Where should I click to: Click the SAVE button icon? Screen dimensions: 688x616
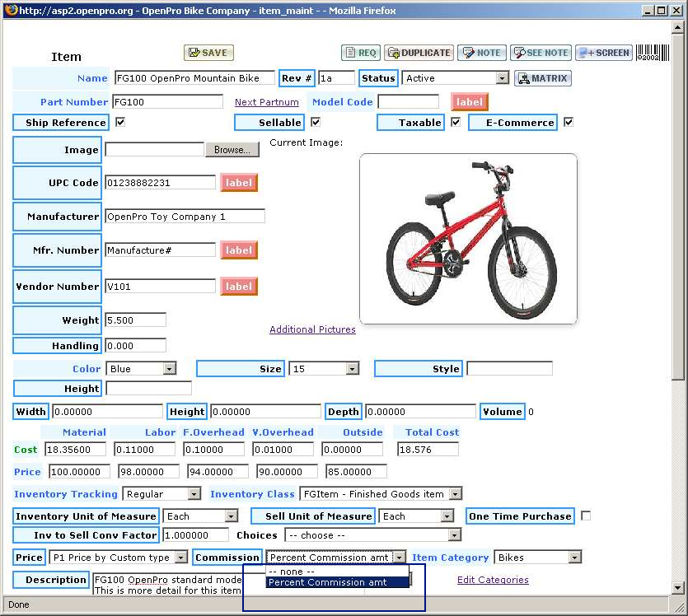click(208, 53)
